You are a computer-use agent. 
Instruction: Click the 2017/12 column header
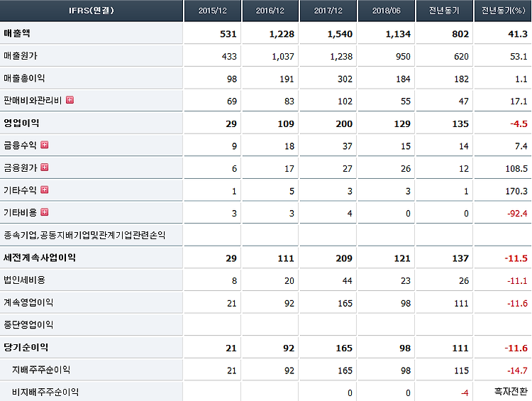pos(328,11)
